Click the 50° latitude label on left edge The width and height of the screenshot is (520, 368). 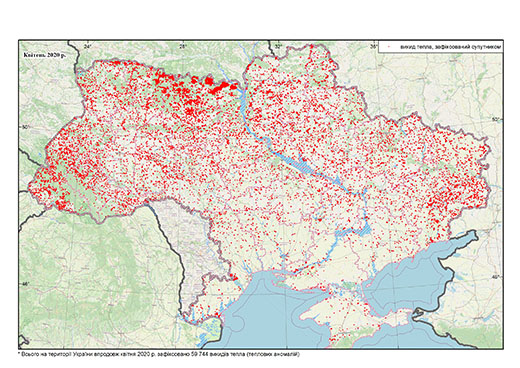[26, 127]
